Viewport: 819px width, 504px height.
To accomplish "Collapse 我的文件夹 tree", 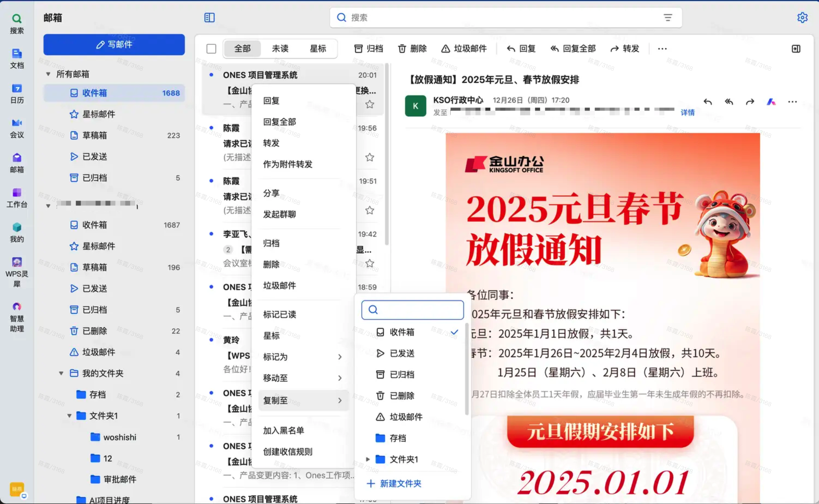I will (x=61, y=373).
